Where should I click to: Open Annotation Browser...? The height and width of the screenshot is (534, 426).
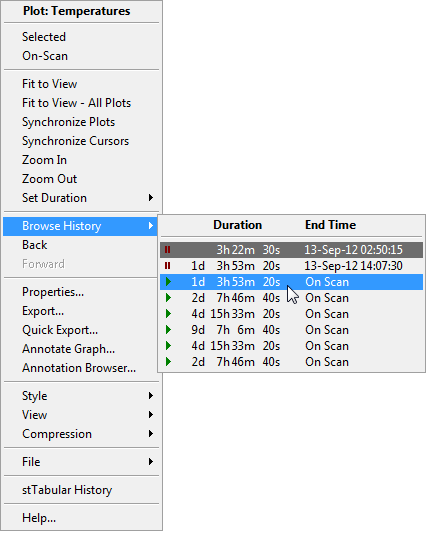79,368
